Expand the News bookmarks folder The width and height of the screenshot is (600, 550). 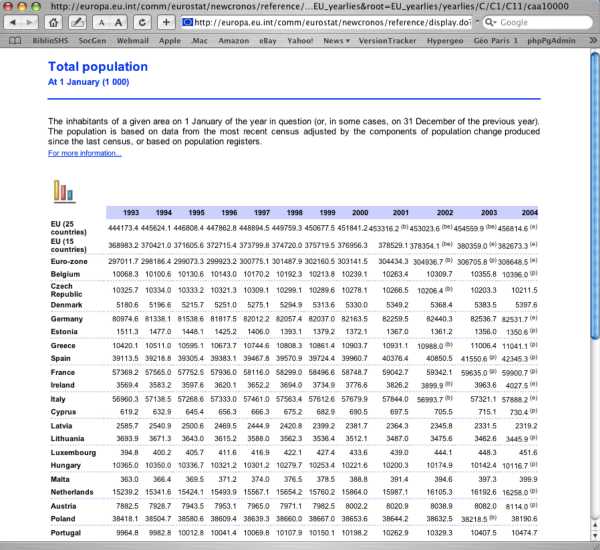pos(336,41)
